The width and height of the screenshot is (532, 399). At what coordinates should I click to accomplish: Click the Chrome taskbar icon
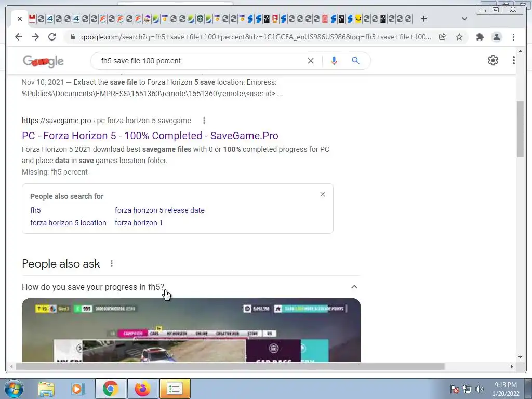[x=110, y=389]
